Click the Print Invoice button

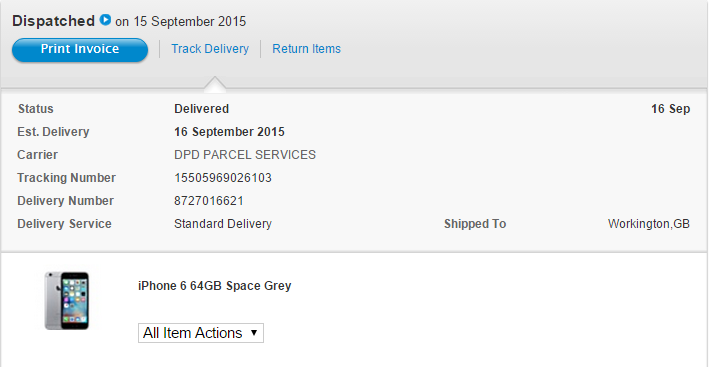point(80,49)
